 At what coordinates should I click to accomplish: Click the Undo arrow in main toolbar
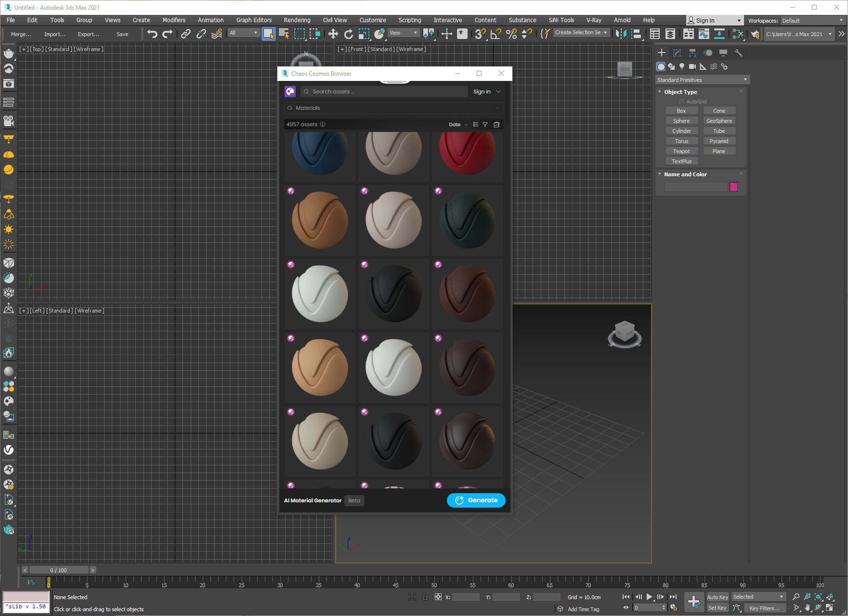(x=152, y=34)
